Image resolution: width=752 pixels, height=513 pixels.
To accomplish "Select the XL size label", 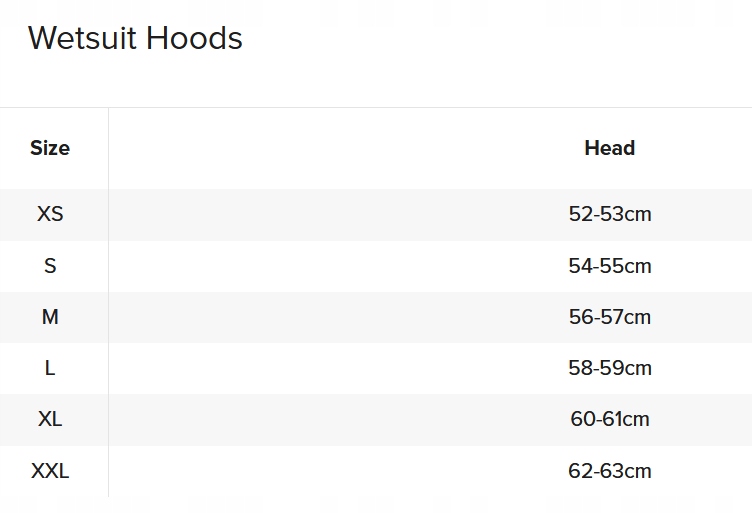I will pos(50,419).
